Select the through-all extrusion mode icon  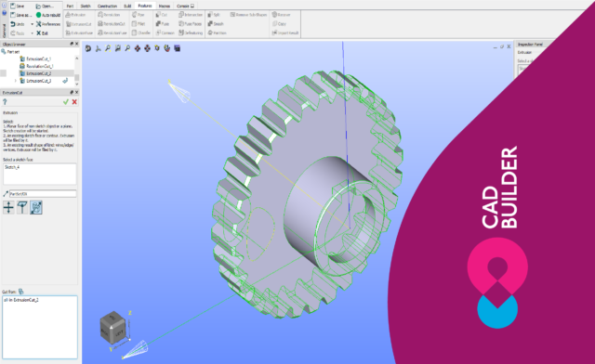coord(36,207)
